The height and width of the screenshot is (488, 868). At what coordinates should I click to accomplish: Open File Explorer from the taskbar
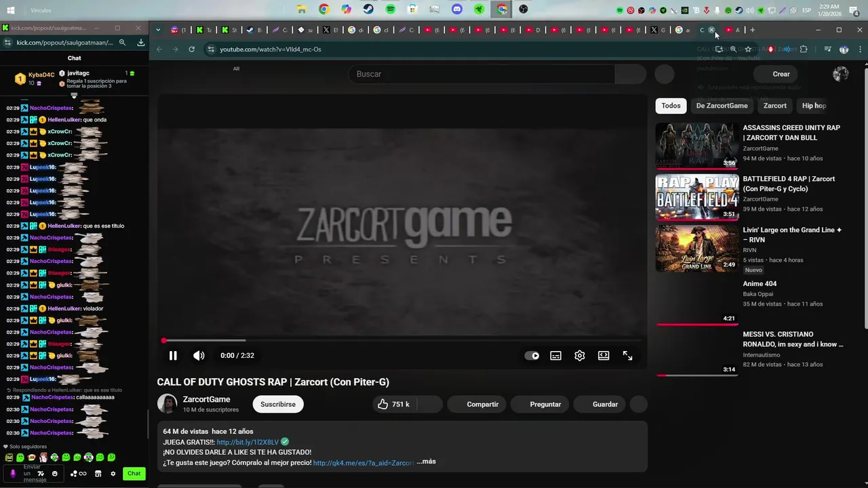pyautogui.click(x=301, y=9)
